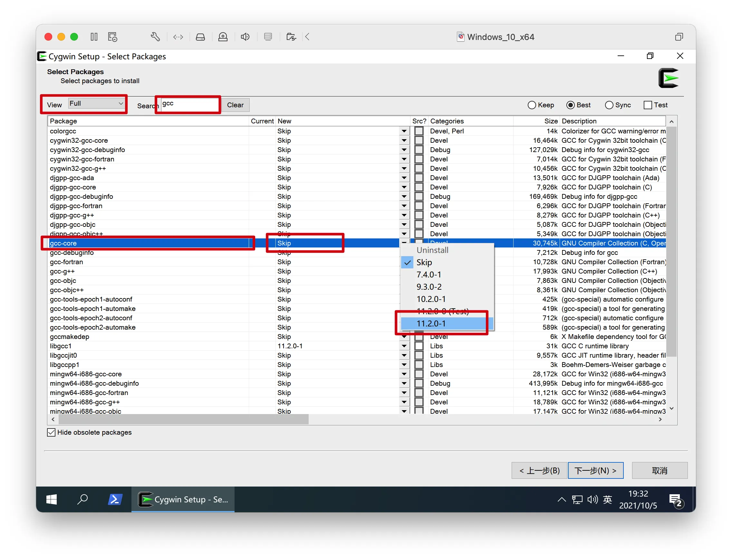Viewport: 732px width, 560px height.
Task: Click the vertical scrollbar thumb of package list
Action: pyautogui.click(x=671, y=241)
